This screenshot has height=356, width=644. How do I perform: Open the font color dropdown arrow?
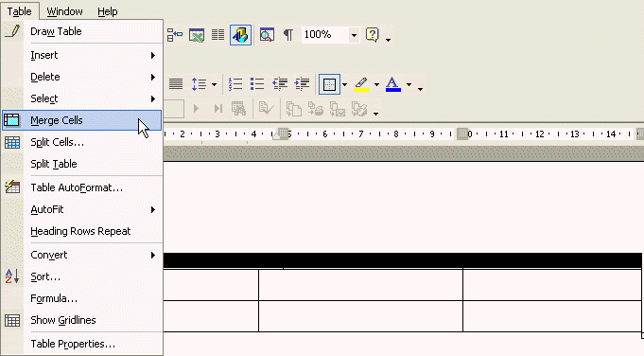(x=409, y=84)
